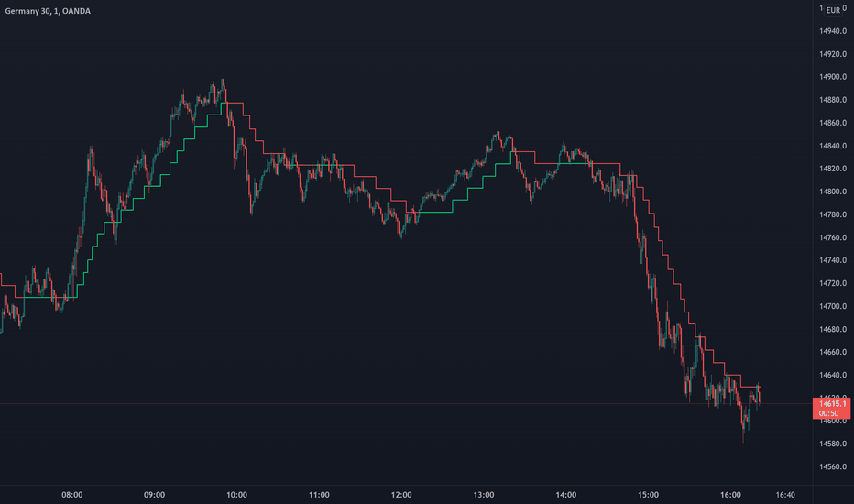Screen dimensions: 854x504
Task: Click the 08:00 time axis label
Action: click(x=71, y=495)
